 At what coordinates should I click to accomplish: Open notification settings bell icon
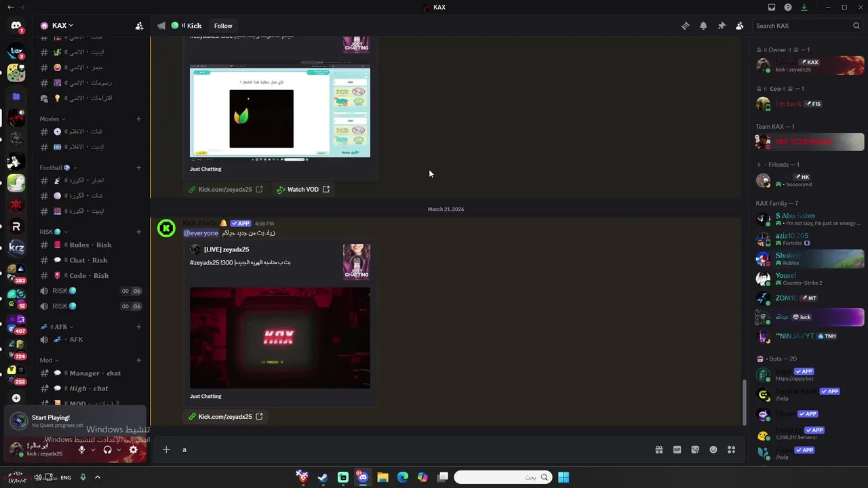pos(703,26)
